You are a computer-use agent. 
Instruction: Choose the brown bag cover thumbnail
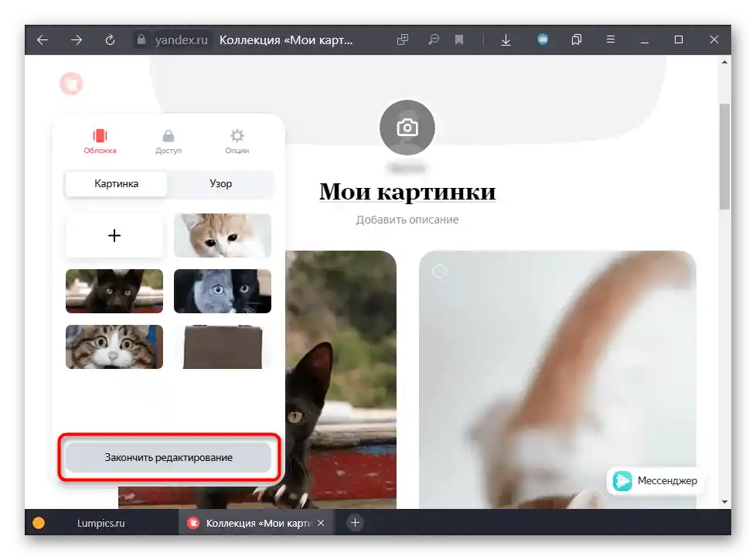click(x=223, y=347)
